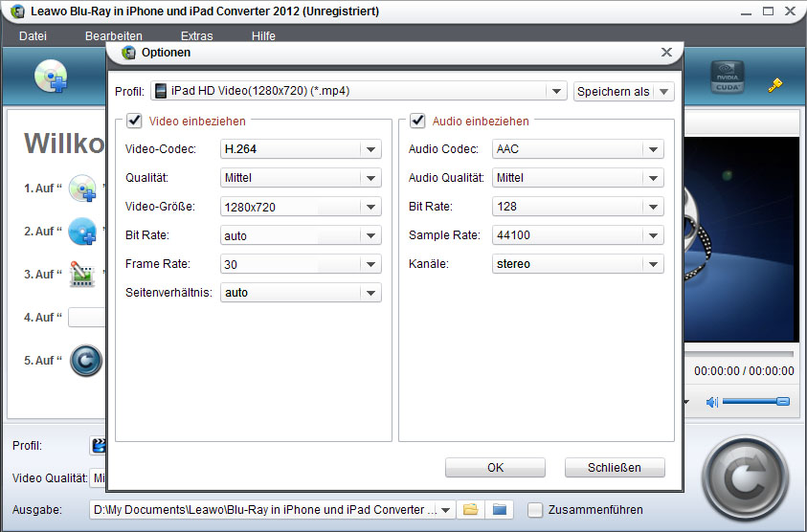This screenshot has height=532, width=807.
Task: Click the Speichern als button
Action: pyautogui.click(x=614, y=92)
